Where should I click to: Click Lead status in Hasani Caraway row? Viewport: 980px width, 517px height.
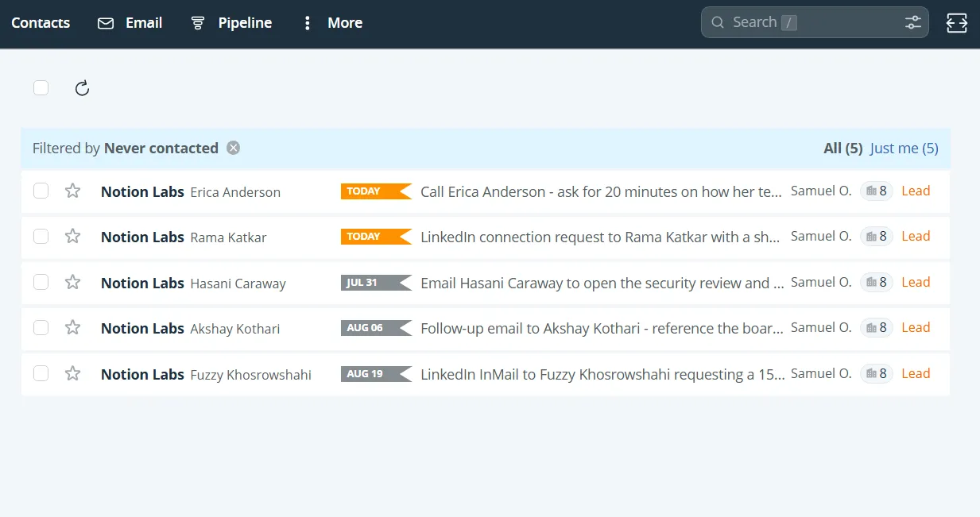[916, 282]
